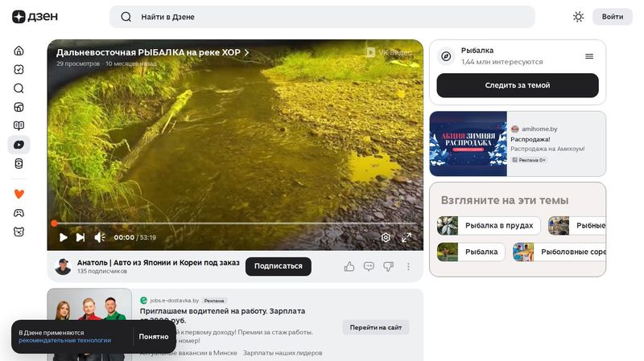Click the Home icon in left sidebar

pos(19,51)
